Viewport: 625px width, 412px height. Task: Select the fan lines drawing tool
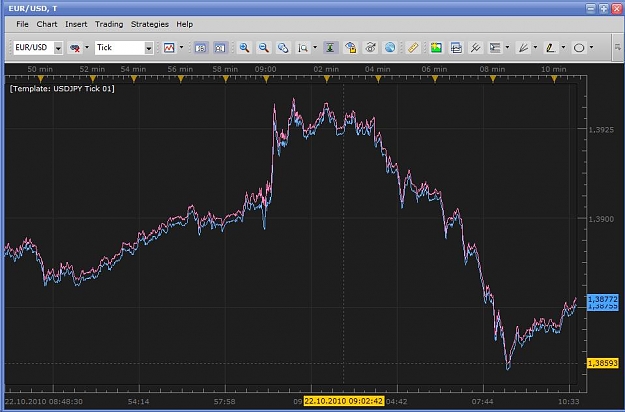tap(523, 48)
